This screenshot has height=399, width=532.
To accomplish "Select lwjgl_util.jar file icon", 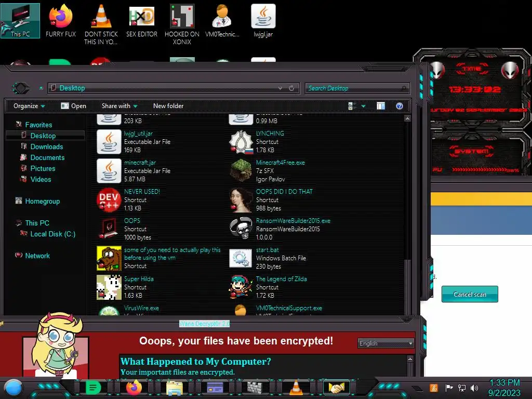I will click(109, 142).
